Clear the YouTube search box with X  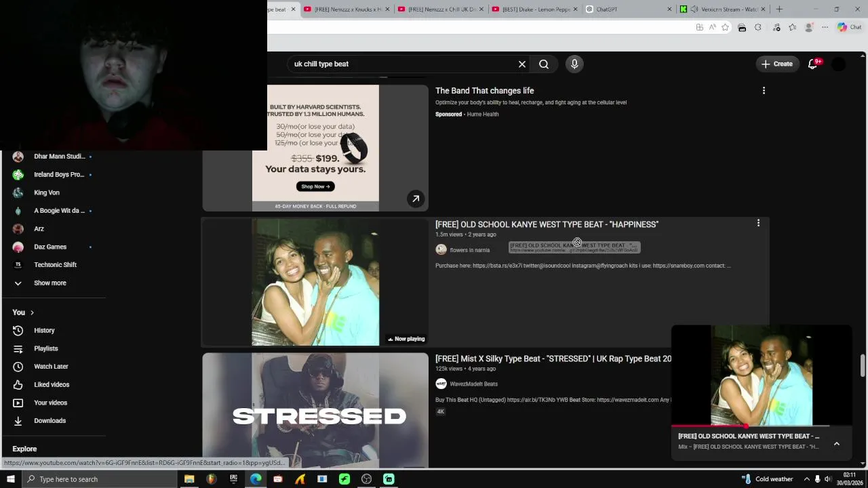coord(522,64)
